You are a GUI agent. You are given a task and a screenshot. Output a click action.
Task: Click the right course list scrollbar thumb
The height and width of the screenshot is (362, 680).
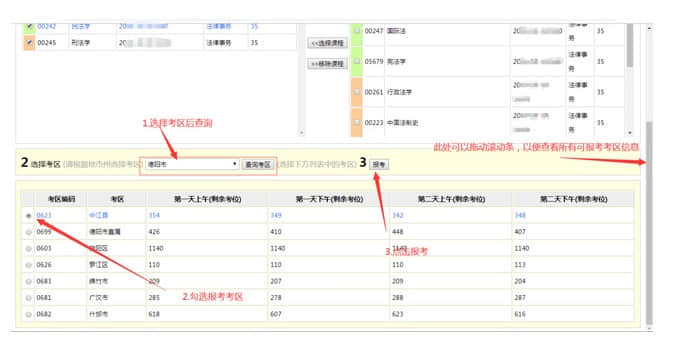[x=630, y=46]
